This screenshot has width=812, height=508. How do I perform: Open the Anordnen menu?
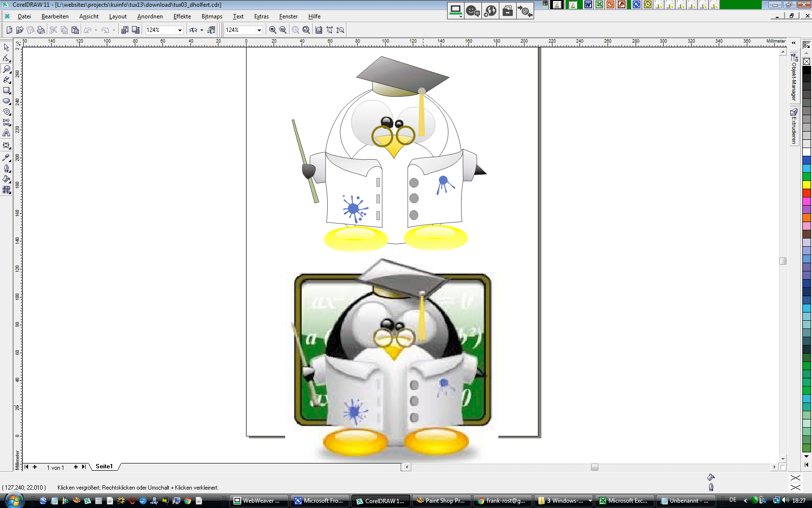click(150, 16)
